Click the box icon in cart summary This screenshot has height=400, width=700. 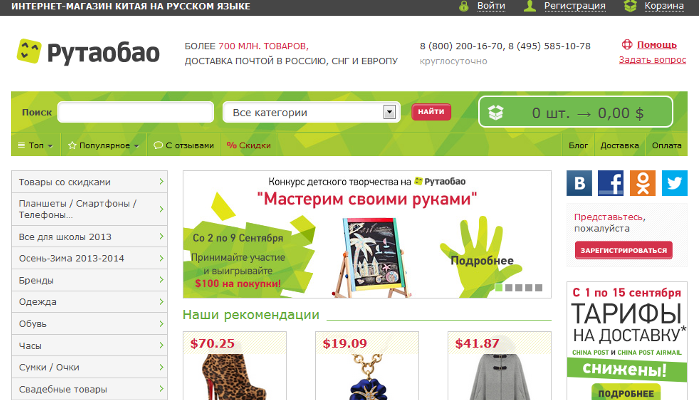pos(496,112)
